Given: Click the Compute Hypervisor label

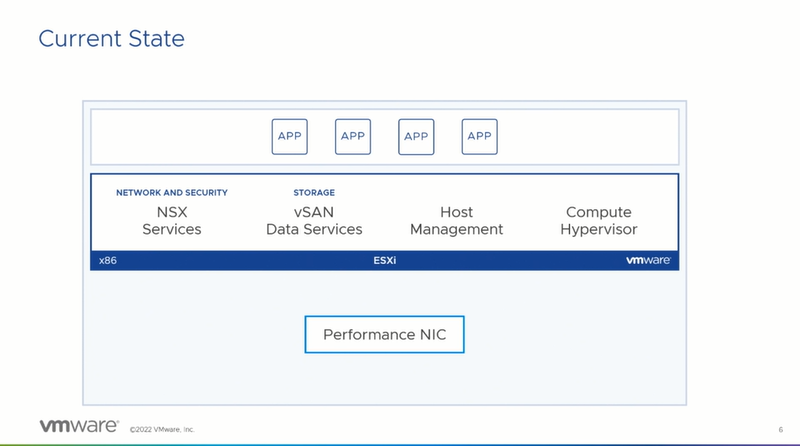Looking at the screenshot, I should (x=598, y=220).
